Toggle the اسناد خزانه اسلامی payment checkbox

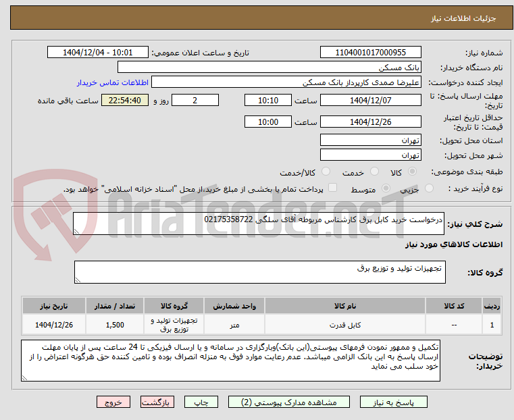click(332, 188)
